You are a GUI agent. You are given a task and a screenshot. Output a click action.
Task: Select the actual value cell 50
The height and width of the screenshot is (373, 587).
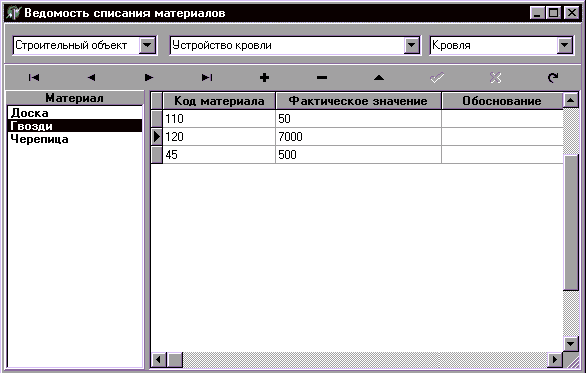[x=358, y=119]
